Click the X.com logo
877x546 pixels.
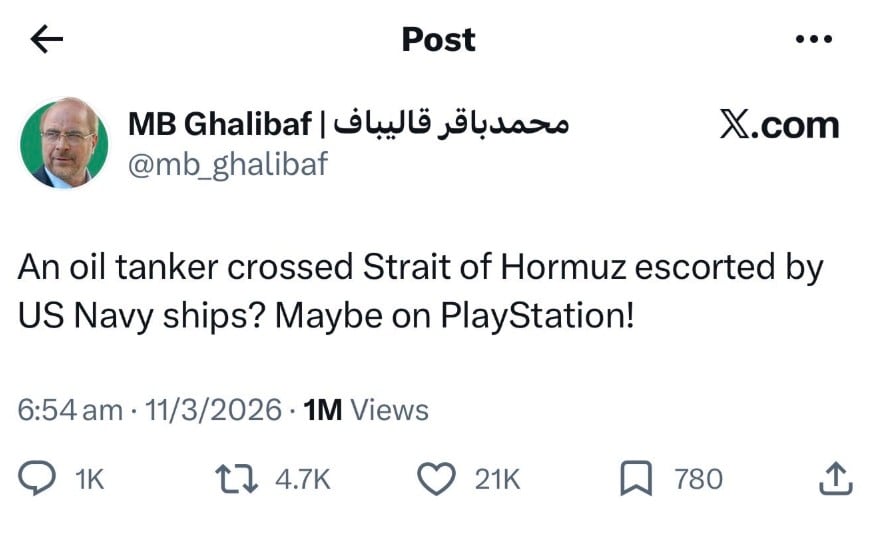[x=779, y=125]
